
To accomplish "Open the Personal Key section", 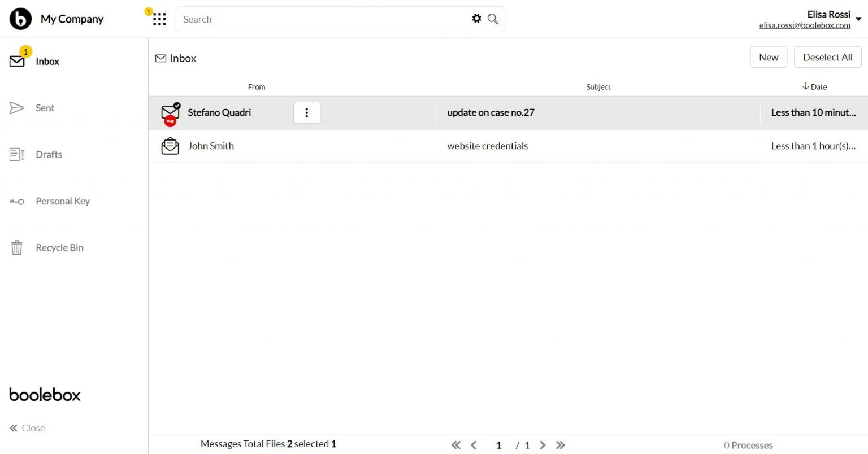I will 63,201.
